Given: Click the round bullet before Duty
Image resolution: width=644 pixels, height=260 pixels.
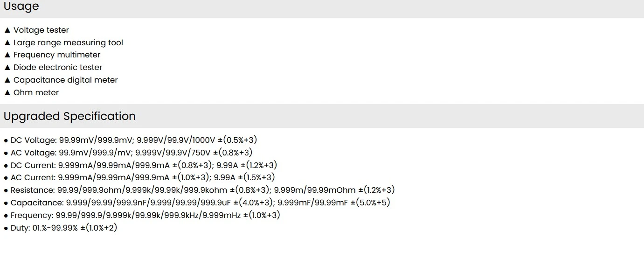Looking at the screenshot, I should 6,229.
